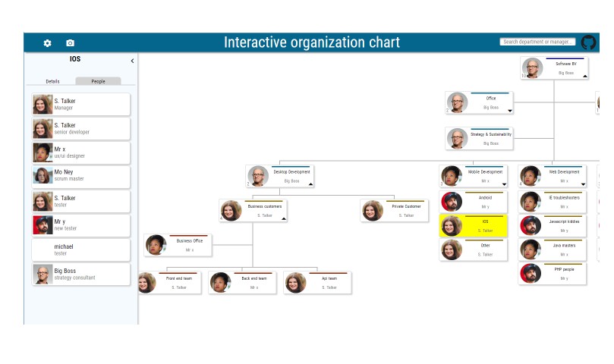Screen dimensions: 614x364
Task: Collapse the Desktop Development node arrow
Action: [310, 184]
